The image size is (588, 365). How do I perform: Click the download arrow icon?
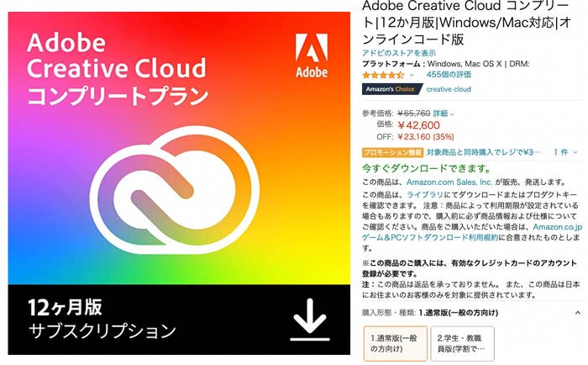click(x=310, y=320)
